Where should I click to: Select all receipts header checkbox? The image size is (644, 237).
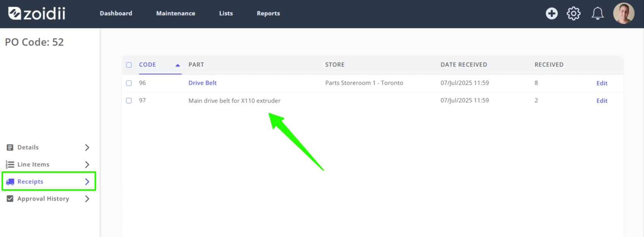(129, 65)
